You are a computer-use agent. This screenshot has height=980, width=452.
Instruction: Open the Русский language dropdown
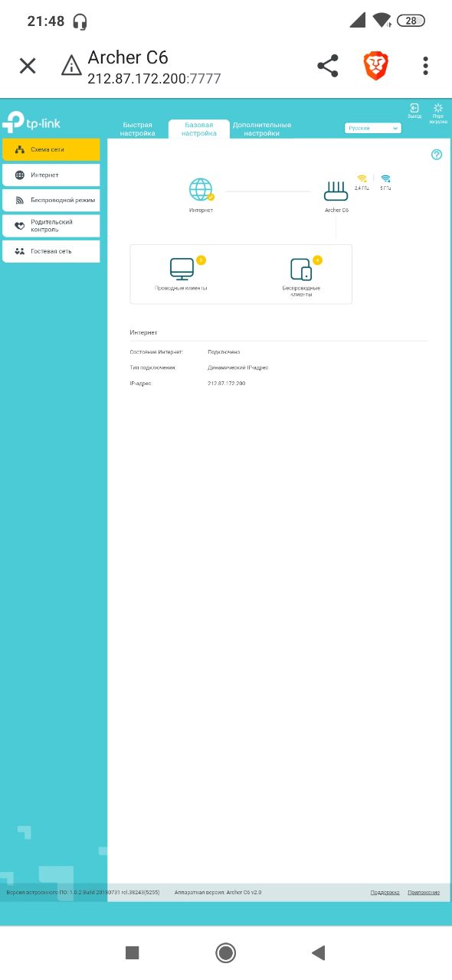373,128
